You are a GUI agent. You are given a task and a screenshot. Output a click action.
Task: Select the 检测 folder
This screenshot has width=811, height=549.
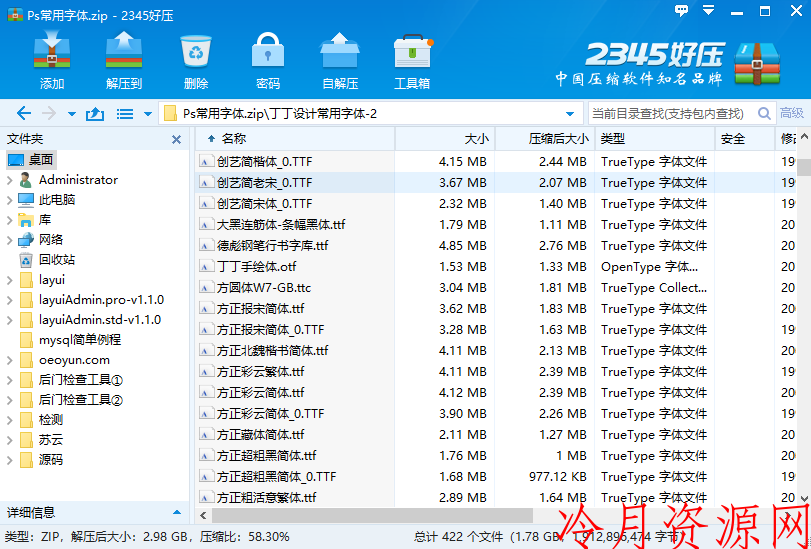pyautogui.click(x=51, y=420)
